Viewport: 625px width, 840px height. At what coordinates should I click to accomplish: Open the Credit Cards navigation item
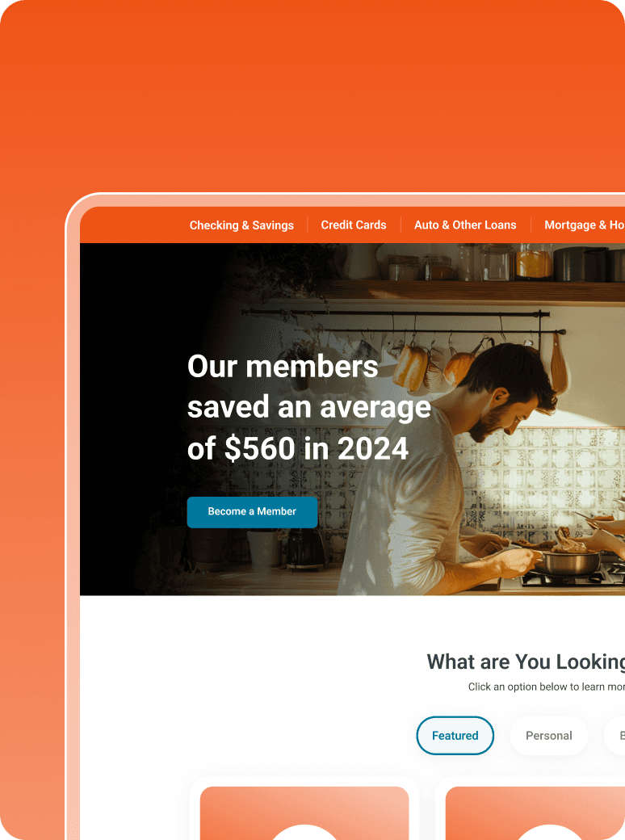(354, 225)
